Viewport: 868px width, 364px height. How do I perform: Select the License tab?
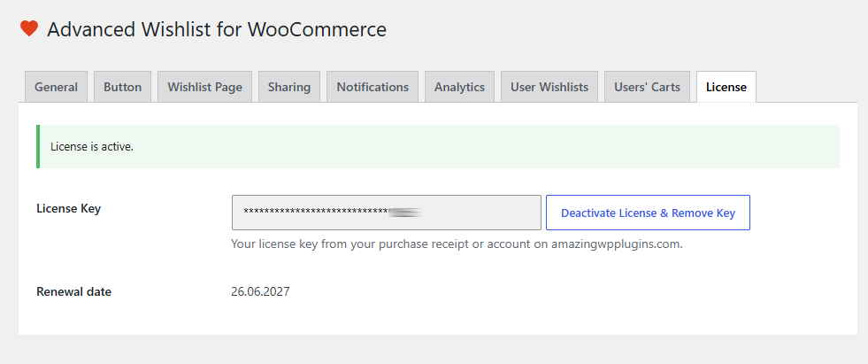point(726,87)
